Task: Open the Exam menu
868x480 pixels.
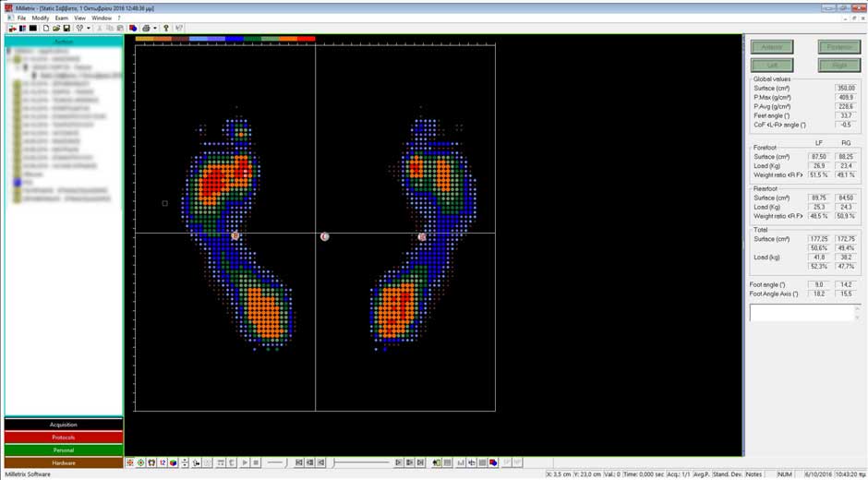Action: [x=61, y=18]
